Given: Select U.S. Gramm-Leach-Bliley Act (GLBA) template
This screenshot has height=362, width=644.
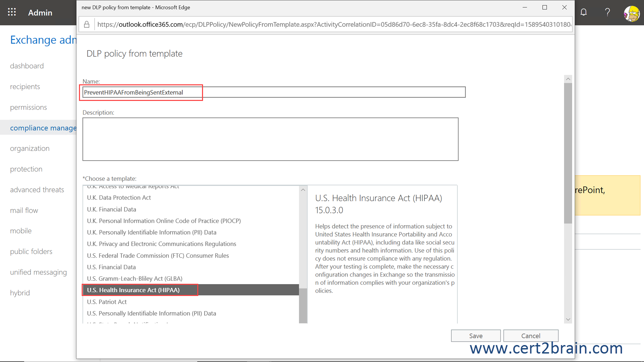Looking at the screenshot, I should (x=191, y=279).
